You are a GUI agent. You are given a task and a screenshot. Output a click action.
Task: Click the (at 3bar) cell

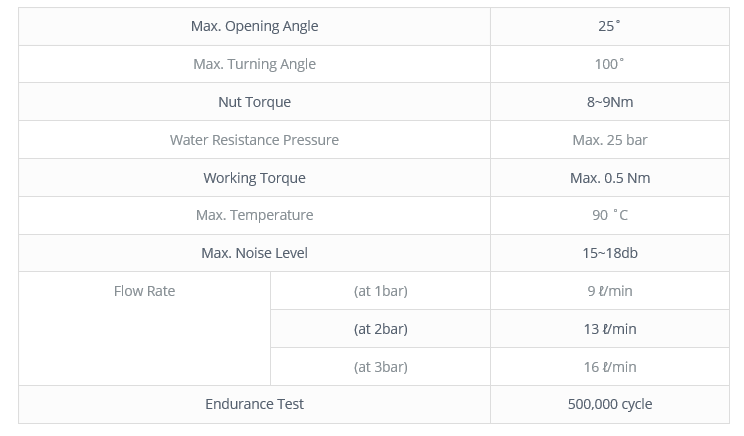click(381, 367)
